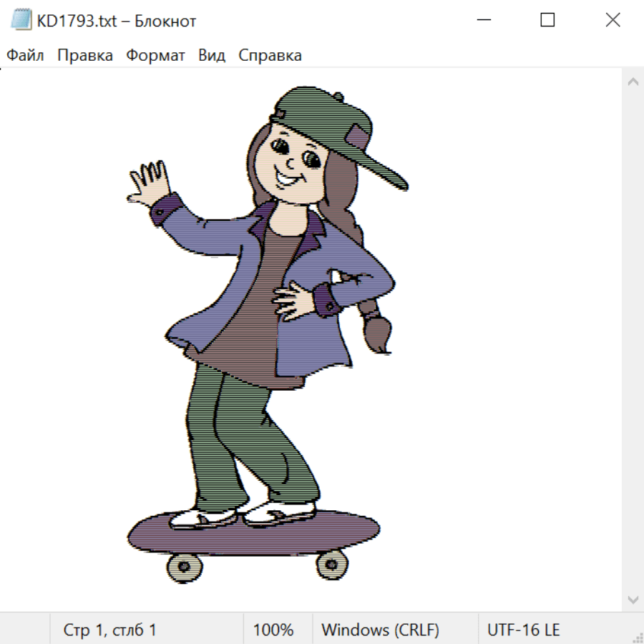This screenshot has height=644, width=644.
Task: Click the 'Стр 1, стлб 1' status field
Action: point(109,630)
